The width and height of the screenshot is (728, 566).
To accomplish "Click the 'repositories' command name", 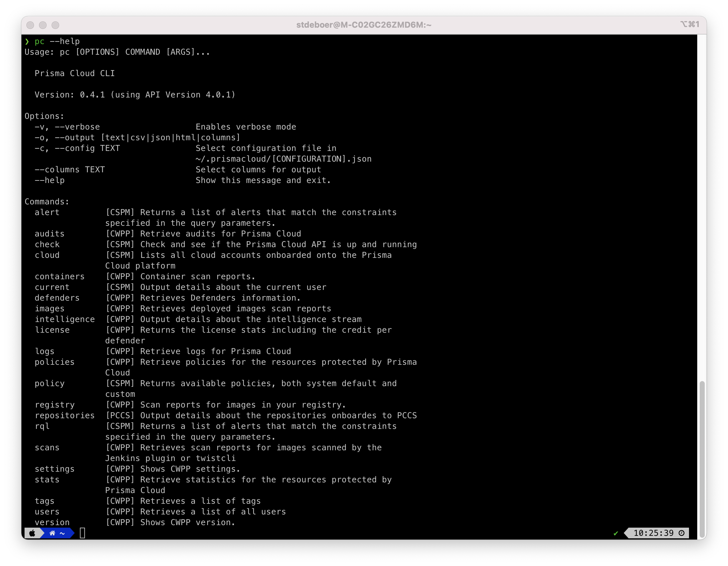I will [65, 415].
